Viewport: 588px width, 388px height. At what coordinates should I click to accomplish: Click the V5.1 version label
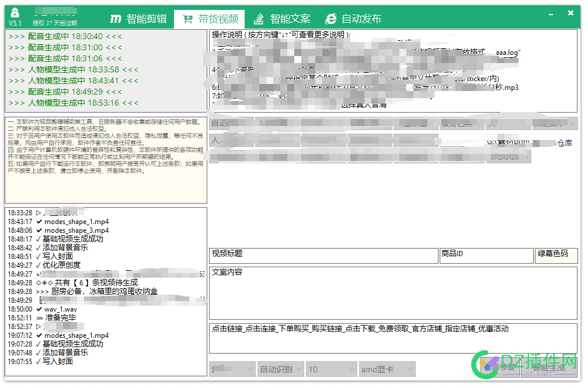pyautogui.click(x=15, y=23)
